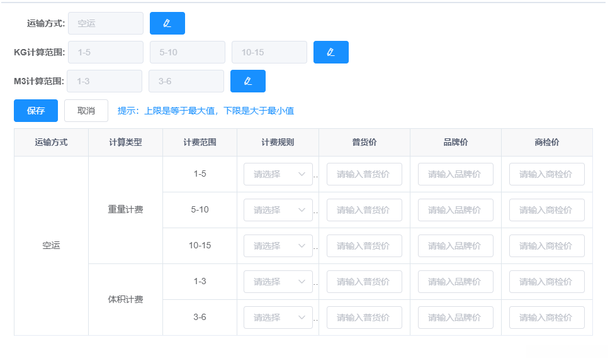Screen dimensions: 615x364
Task: Open the 请选择 dropdown in the 5-10 row
Action: point(278,209)
